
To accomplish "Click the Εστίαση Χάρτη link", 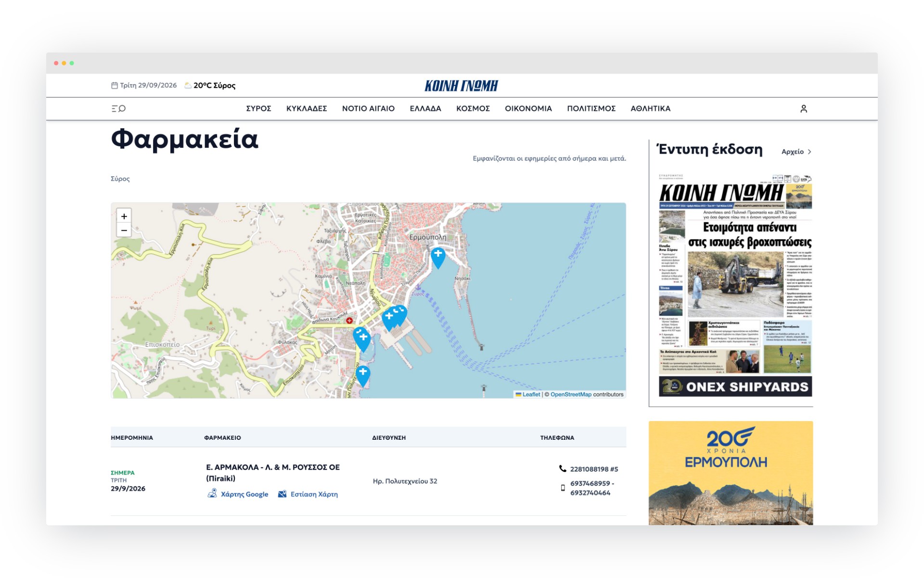I will tap(314, 494).
